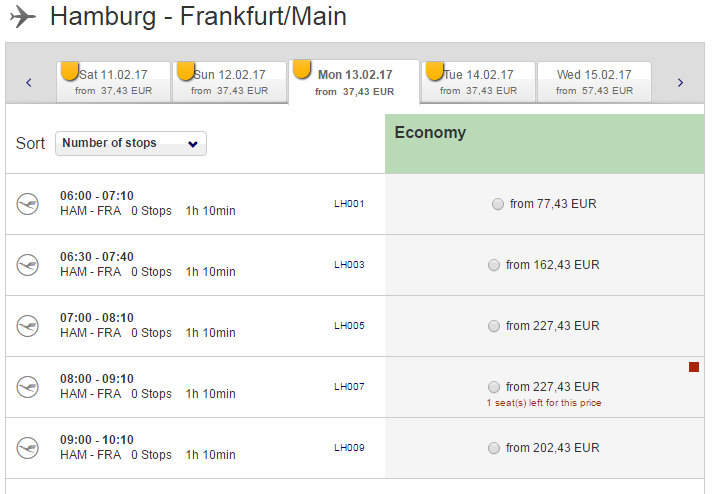The image size is (723, 494).
Task: Click the LH009 flight number
Action: pyautogui.click(x=349, y=448)
